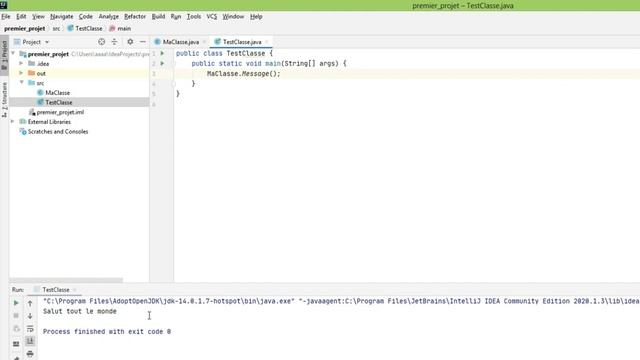This screenshot has height=360, width=640.
Task: Open the Build menu
Action: click(158, 17)
